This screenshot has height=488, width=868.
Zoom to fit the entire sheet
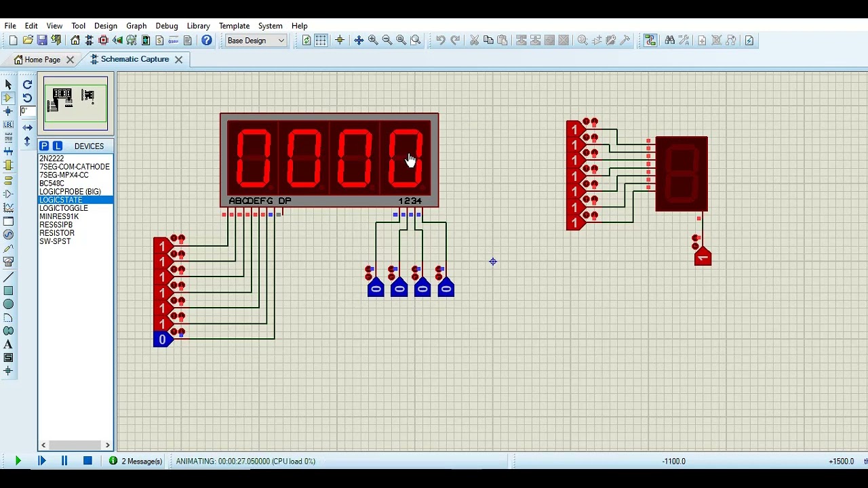(x=401, y=41)
